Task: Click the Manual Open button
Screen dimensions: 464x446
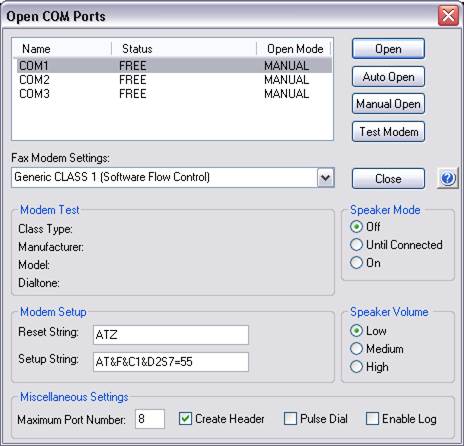Action: point(388,104)
